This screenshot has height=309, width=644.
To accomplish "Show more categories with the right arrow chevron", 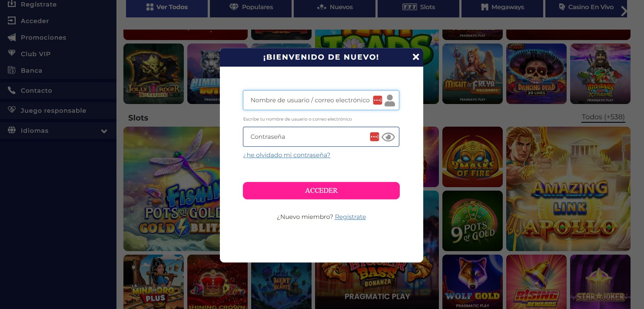I will [x=624, y=11].
